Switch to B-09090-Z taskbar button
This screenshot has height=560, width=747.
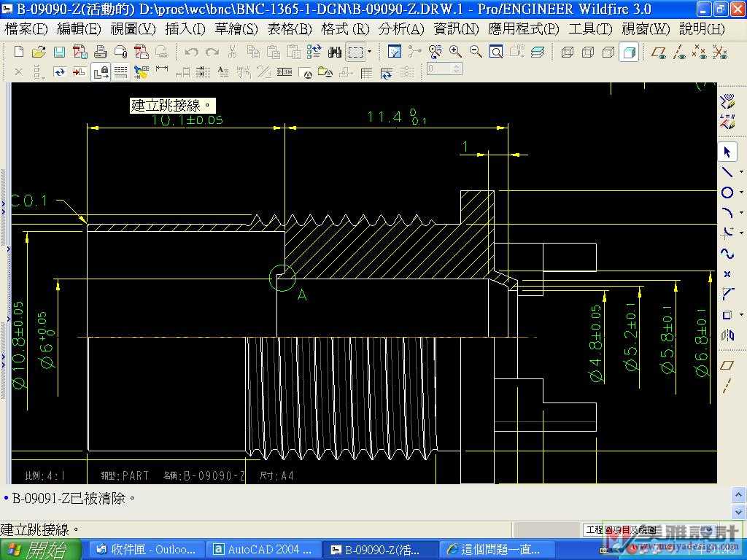coord(381,550)
